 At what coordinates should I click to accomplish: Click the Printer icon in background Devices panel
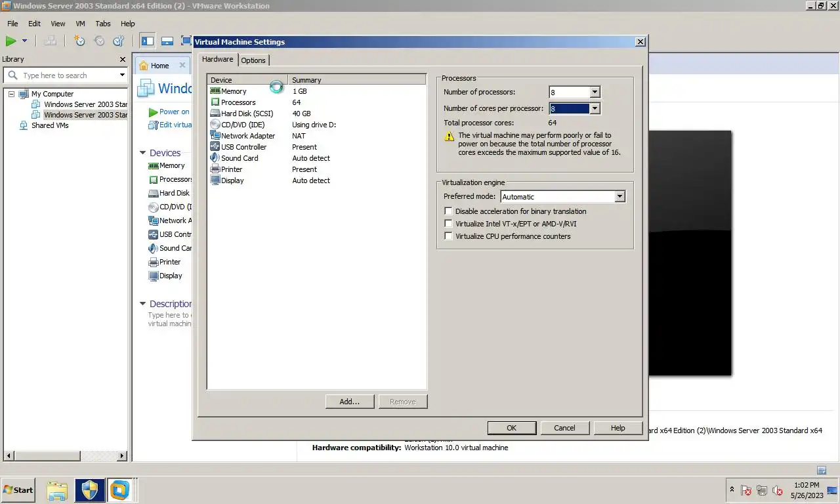tap(154, 262)
